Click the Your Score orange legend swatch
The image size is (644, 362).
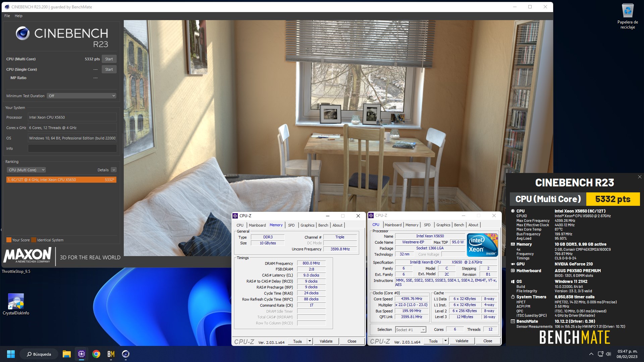(x=9, y=240)
